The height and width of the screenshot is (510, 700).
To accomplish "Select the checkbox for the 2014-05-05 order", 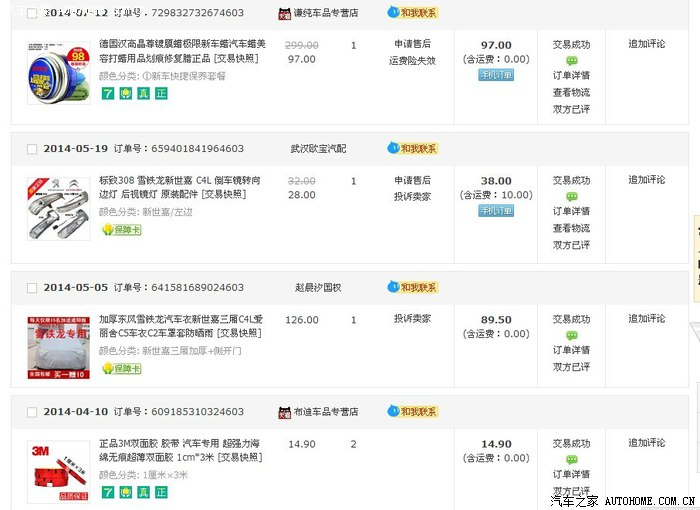I will tap(31, 288).
